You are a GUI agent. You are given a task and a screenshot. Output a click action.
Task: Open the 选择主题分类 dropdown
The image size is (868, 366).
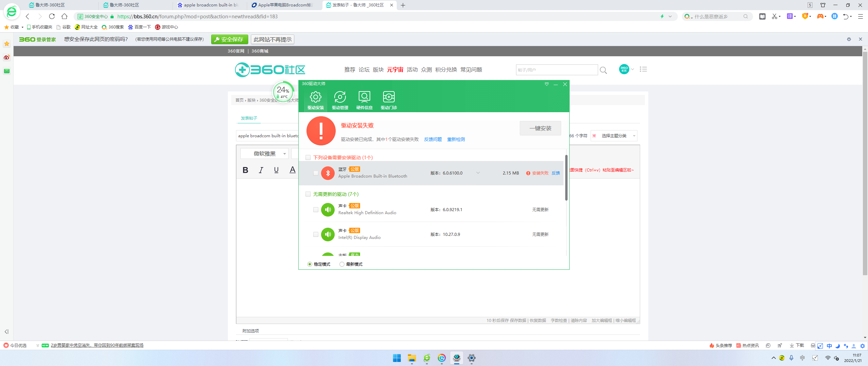(x=614, y=136)
